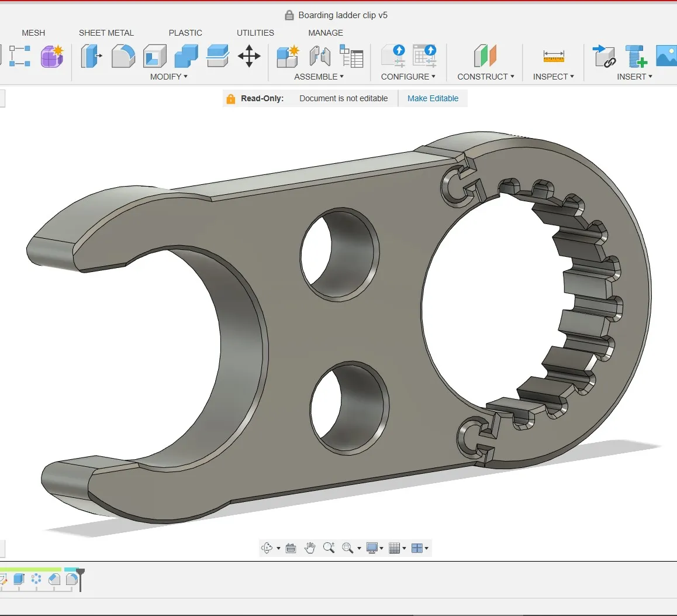This screenshot has width=677, height=616.
Task: Choose the Shell tool icon
Action: (154, 56)
